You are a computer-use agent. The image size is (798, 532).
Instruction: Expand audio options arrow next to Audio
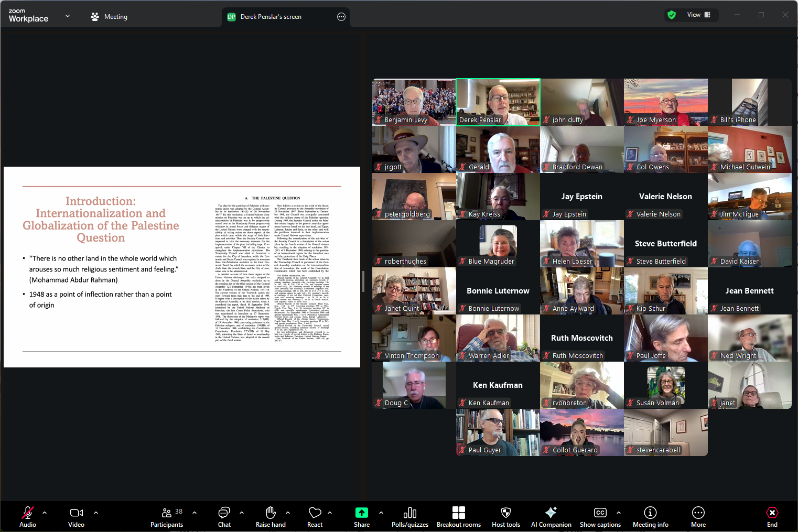pyautogui.click(x=45, y=513)
